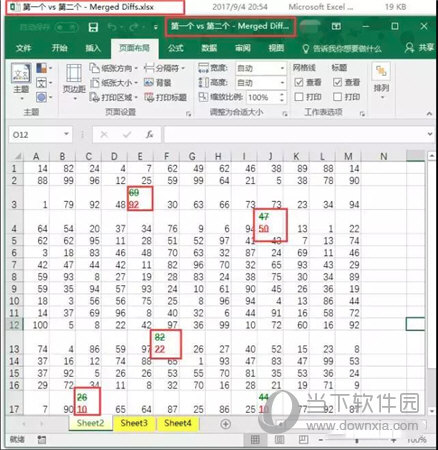Click the formula bar Cancel (X) icon
438x450 pixels.
coord(104,135)
